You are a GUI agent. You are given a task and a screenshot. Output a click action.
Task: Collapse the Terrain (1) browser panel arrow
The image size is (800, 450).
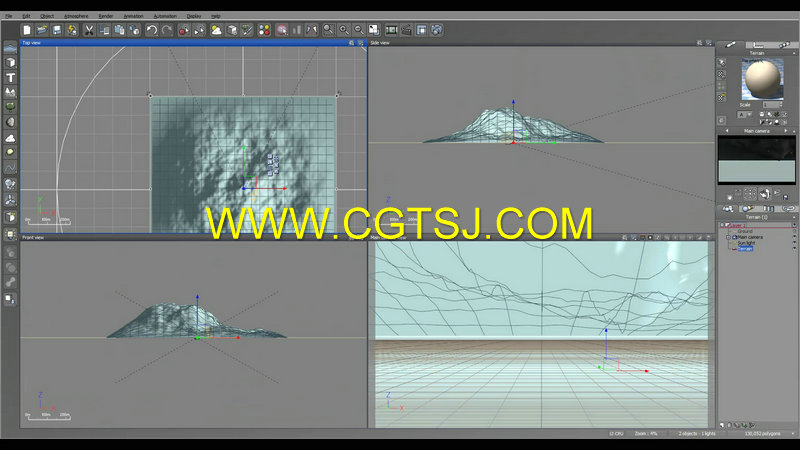click(x=794, y=217)
